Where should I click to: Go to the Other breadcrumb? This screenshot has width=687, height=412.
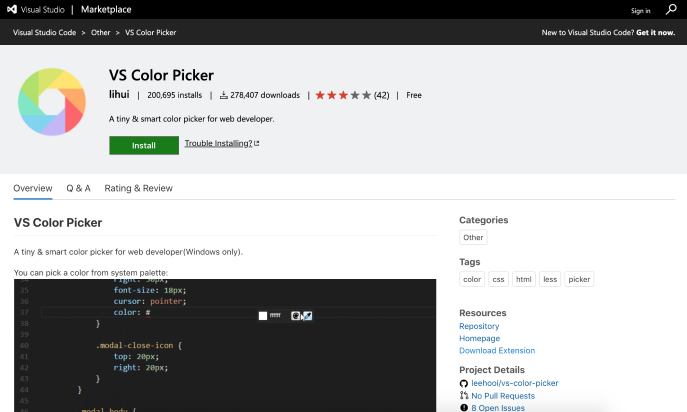tap(100, 32)
